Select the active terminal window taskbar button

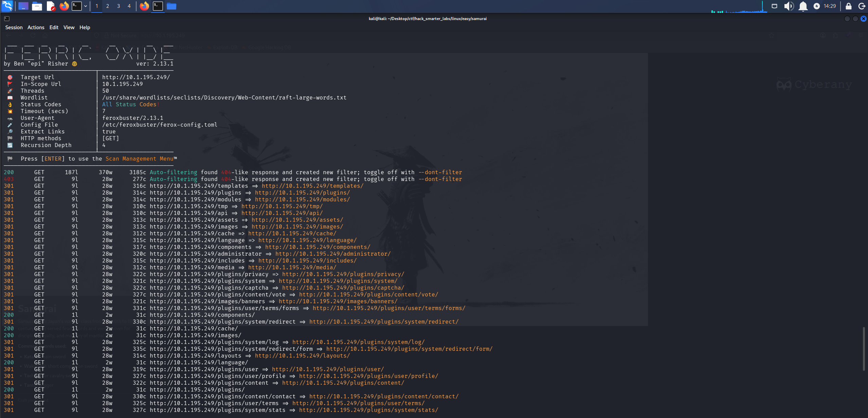158,6
